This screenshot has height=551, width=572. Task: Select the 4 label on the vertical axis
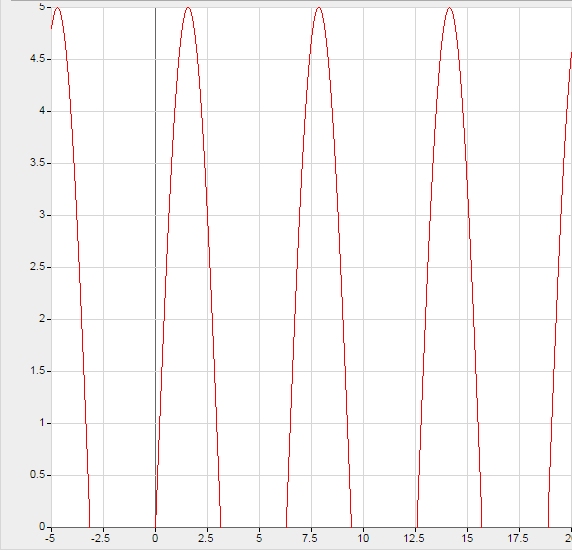click(x=42, y=111)
